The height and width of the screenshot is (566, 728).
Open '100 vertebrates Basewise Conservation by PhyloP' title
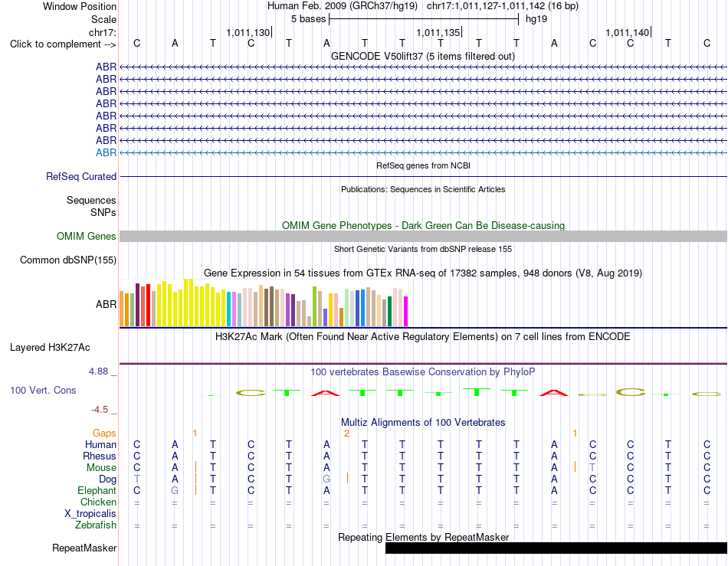tap(422, 371)
